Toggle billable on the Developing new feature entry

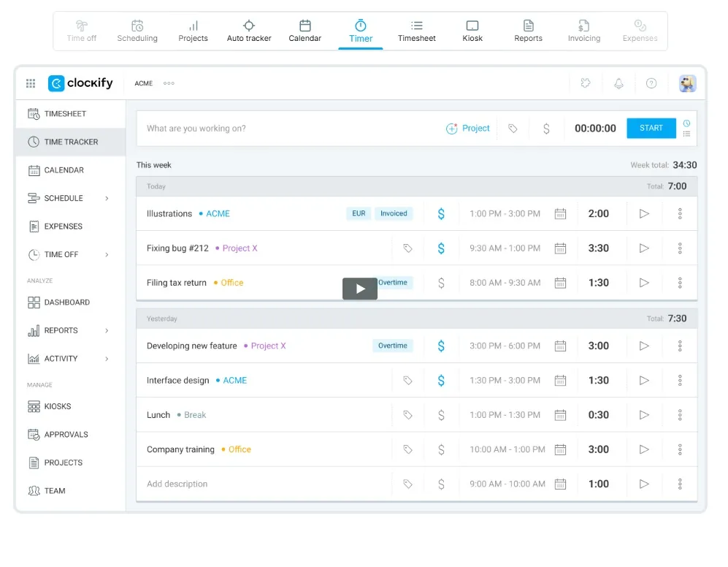pyautogui.click(x=441, y=346)
